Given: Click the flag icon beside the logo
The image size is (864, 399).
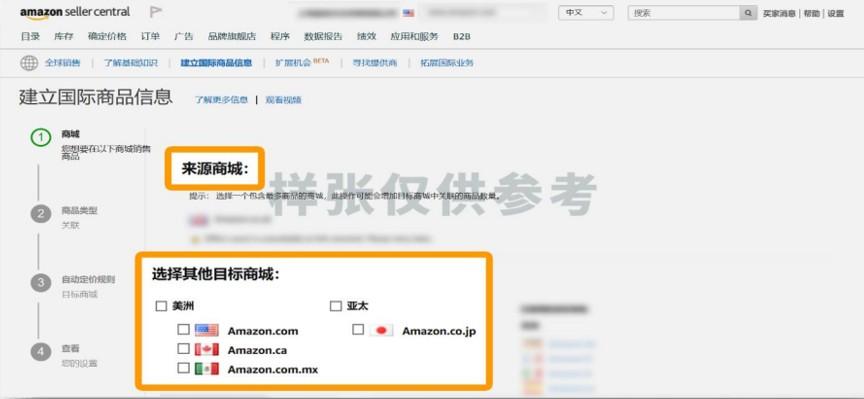Looking at the screenshot, I should [x=155, y=12].
